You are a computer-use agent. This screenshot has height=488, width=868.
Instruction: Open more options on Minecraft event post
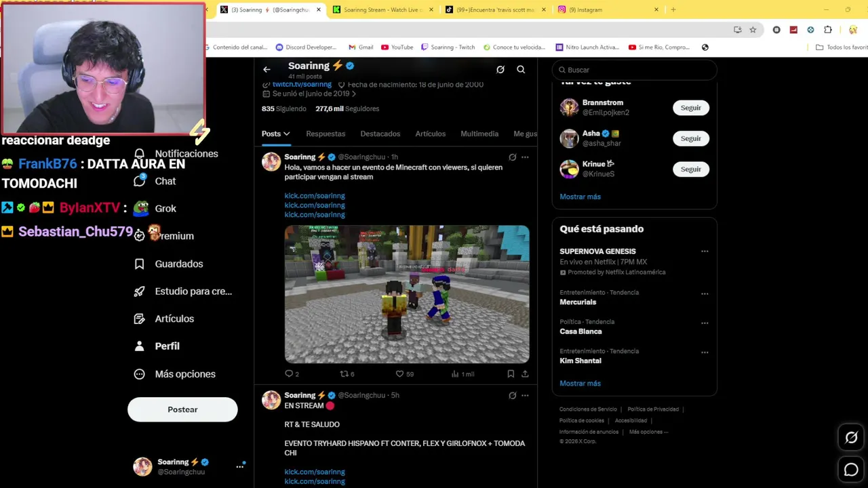pyautogui.click(x=525, y=157)
